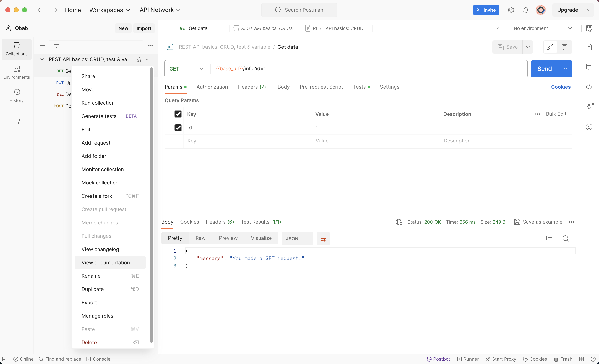Open Postbot in the status bar
This screenshot has width=599, height=364.
[x=438, y=359]
